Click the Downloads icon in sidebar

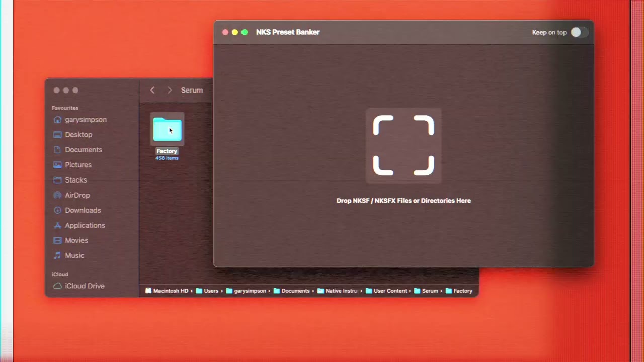(57, 210)
